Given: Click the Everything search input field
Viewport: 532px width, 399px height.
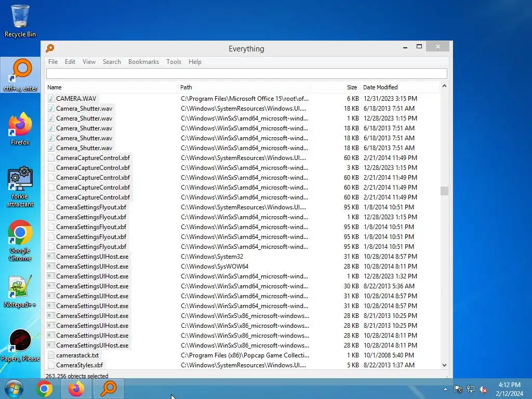Looking at the screenshot, I should pyautogui.click(x=247, y=73).
